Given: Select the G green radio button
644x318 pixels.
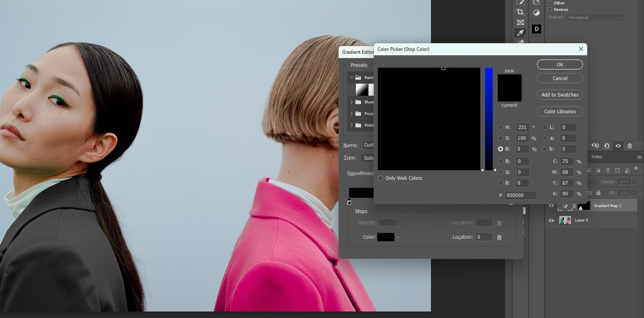Looking at the screenshot, I should point(500,172).
